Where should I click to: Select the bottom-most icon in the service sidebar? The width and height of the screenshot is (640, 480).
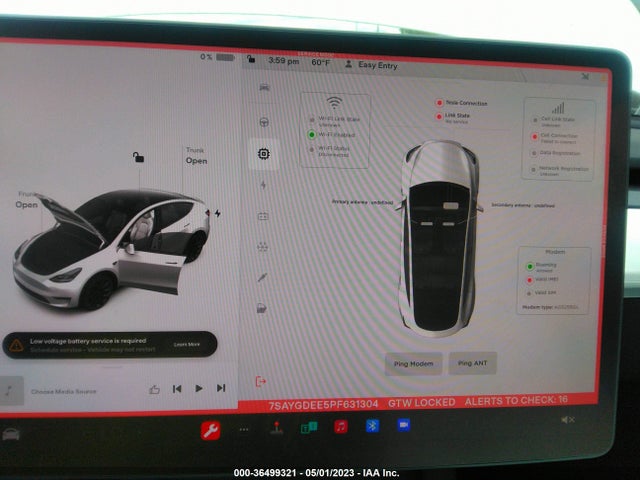click(x=262, y=308)
